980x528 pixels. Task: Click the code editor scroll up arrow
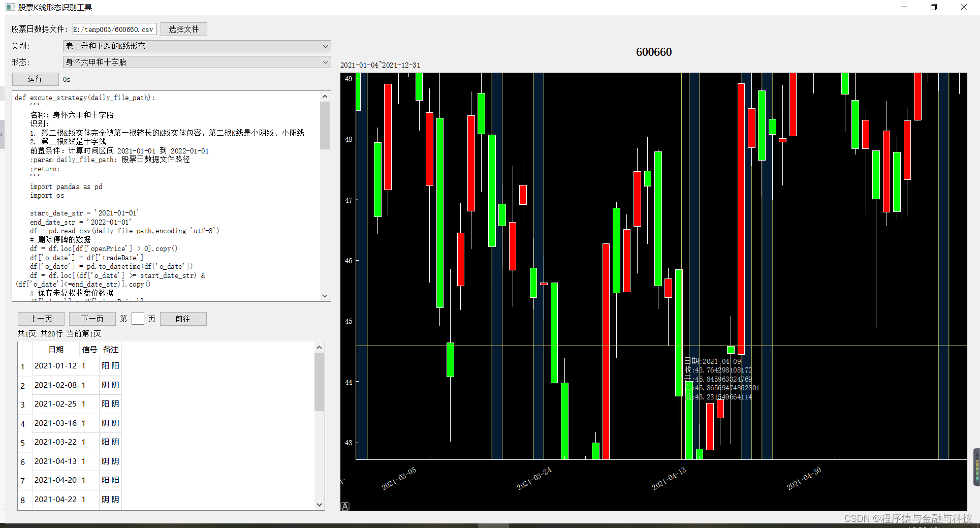(325, 97)
